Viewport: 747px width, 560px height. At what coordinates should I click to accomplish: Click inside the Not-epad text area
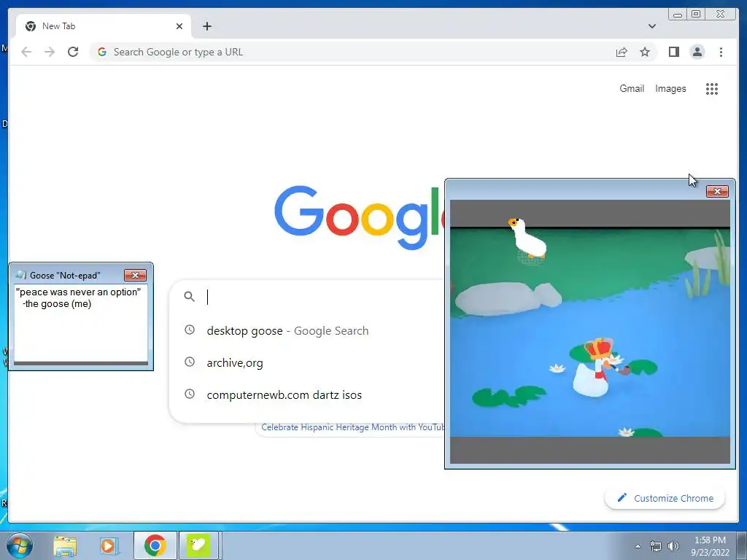pos(81,323)
